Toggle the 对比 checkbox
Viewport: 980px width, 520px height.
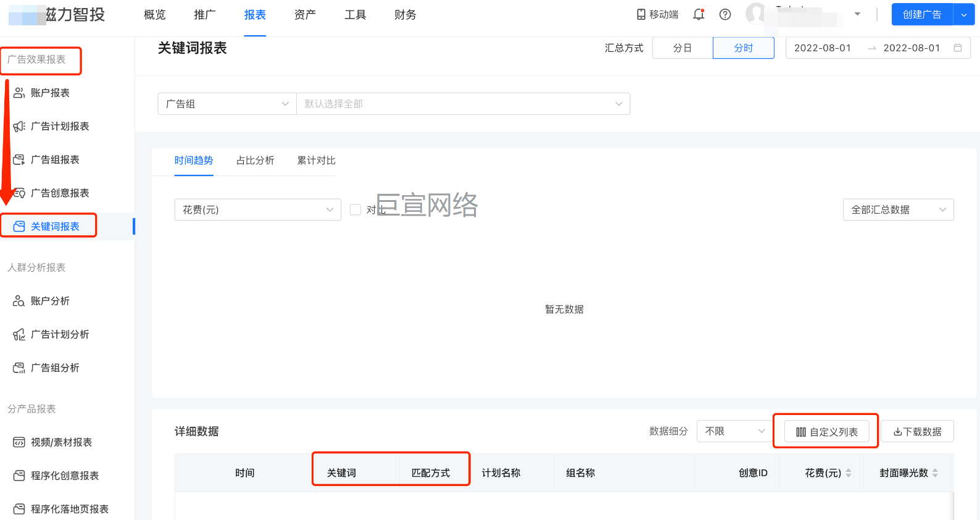tap(355, 209)
